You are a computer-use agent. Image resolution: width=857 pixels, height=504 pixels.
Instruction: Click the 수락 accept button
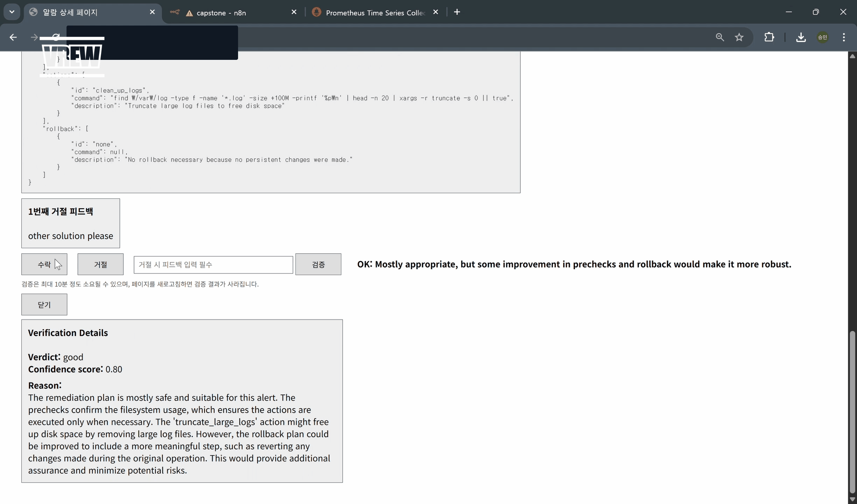[x=44, y=264]
